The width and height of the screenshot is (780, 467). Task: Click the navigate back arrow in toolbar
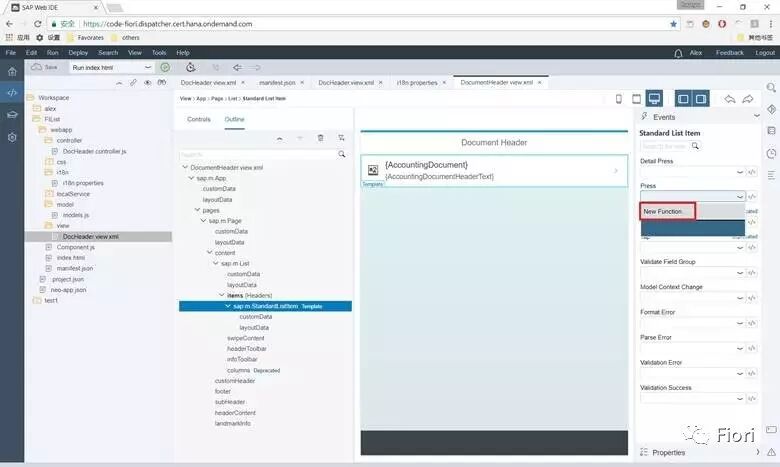pyautogui.click(x=237, y=67)
